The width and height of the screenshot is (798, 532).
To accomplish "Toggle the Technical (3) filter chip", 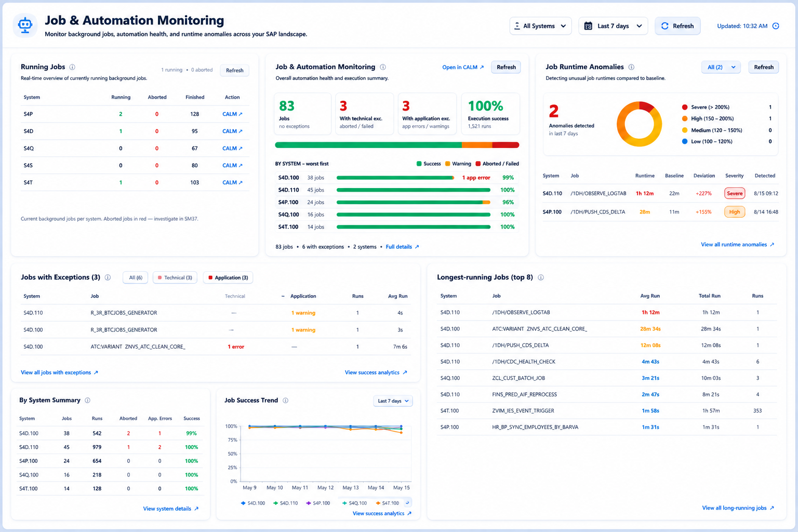I will click(x=175, y=278).
